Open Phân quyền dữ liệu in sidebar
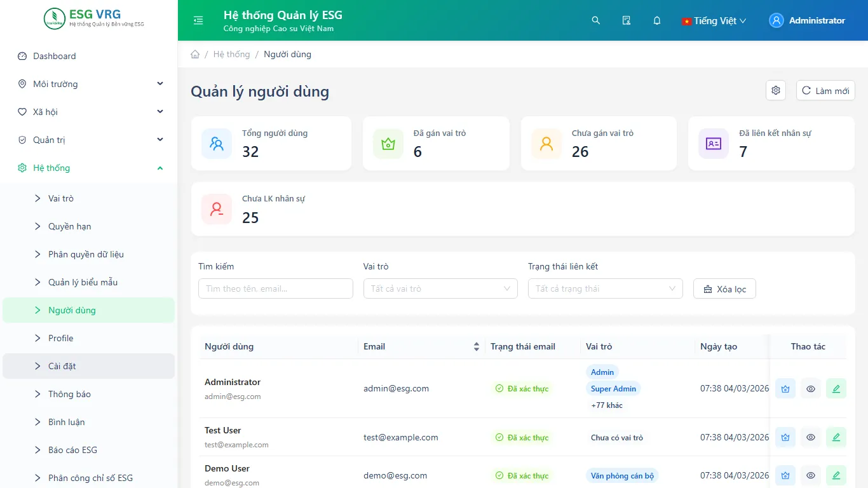This screenshot has width=868, height=488. pyautogui.click(x=89, y=254)
